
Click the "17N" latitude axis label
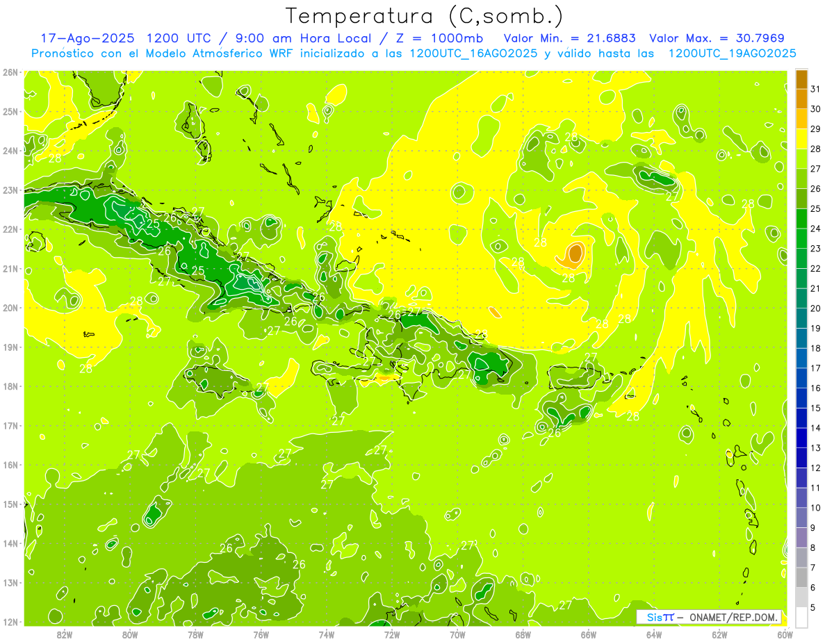pos(10,426)
